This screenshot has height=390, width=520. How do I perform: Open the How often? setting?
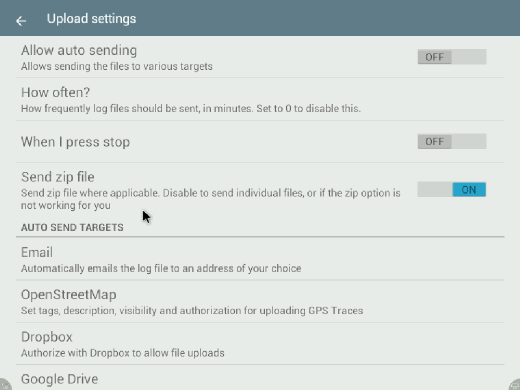coord(260,99)
